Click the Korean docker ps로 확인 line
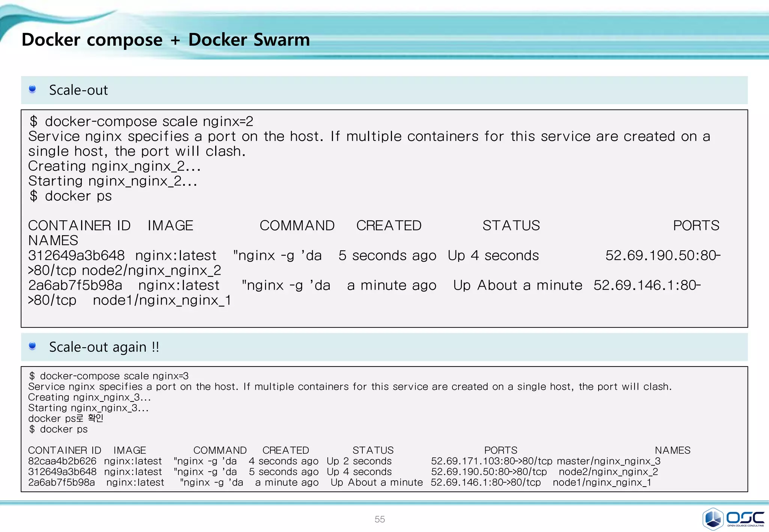This screenshot has width=769, height=532. pos(66,418)
